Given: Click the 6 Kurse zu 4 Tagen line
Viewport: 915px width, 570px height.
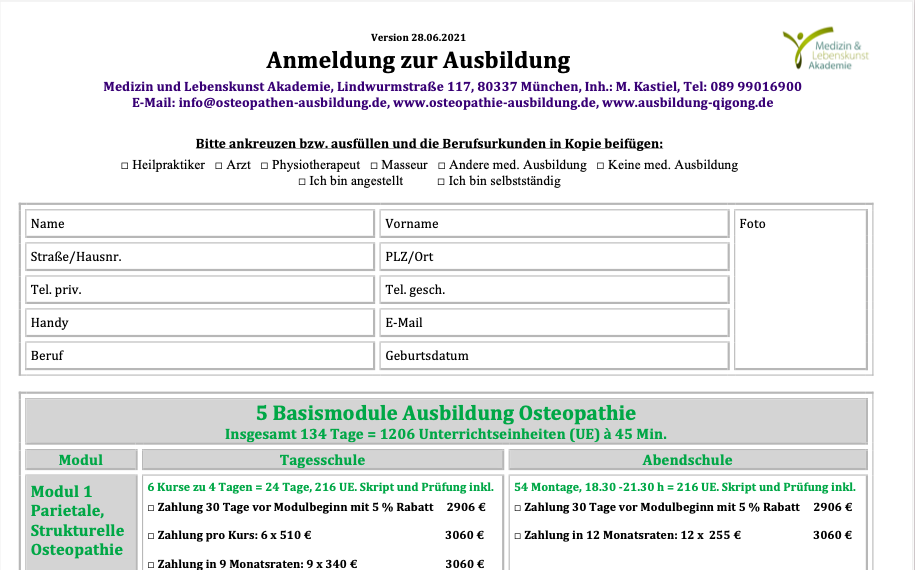Looking at the screenshot, I should (x=320, y=487).
